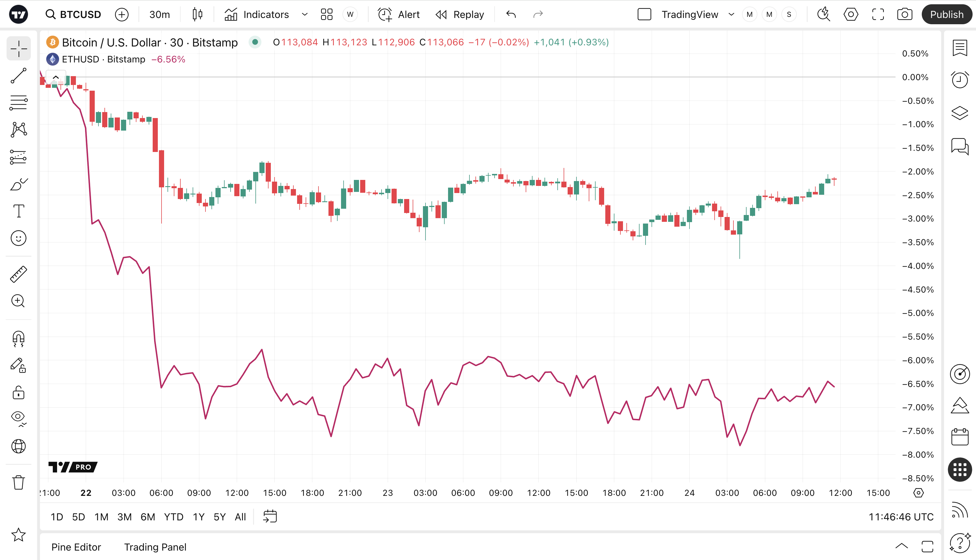Screen dimensions: 976x560
Task: Open the emoji icons tool
Action: coord(19,238)
